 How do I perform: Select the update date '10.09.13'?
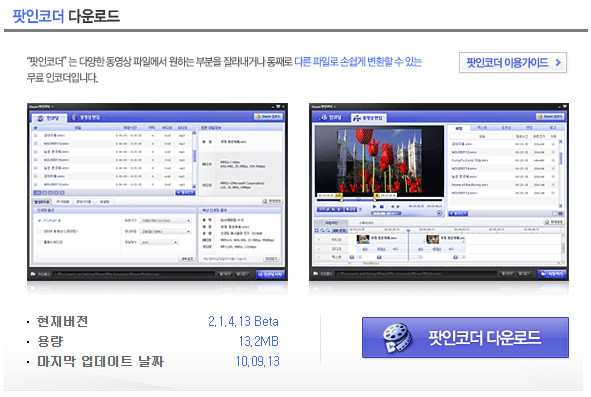258,362
